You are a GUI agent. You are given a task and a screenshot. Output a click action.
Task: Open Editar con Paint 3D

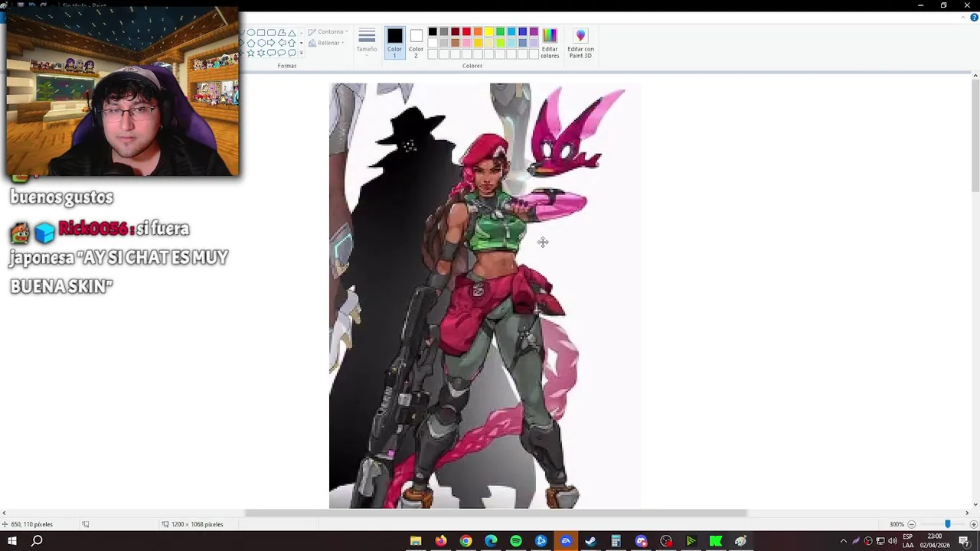(x=580, y=43)
